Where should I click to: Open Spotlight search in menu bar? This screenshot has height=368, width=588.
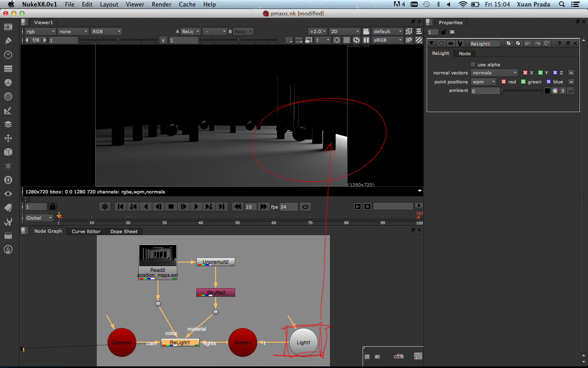pyautogui.click(x=562, y=4)
